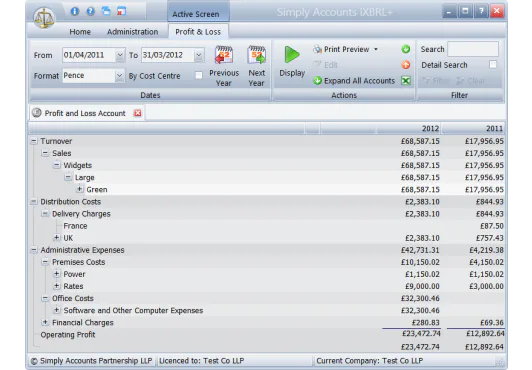The width and height of the screenshot is (532, 370).
Task: Collapse the Sales row
Action: (x=45, y=153)
